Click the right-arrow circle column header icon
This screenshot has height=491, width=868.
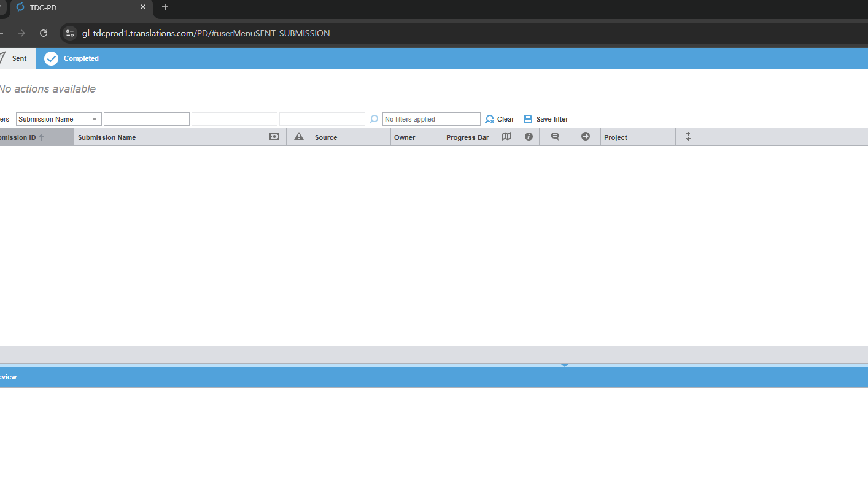click(586, 137)
